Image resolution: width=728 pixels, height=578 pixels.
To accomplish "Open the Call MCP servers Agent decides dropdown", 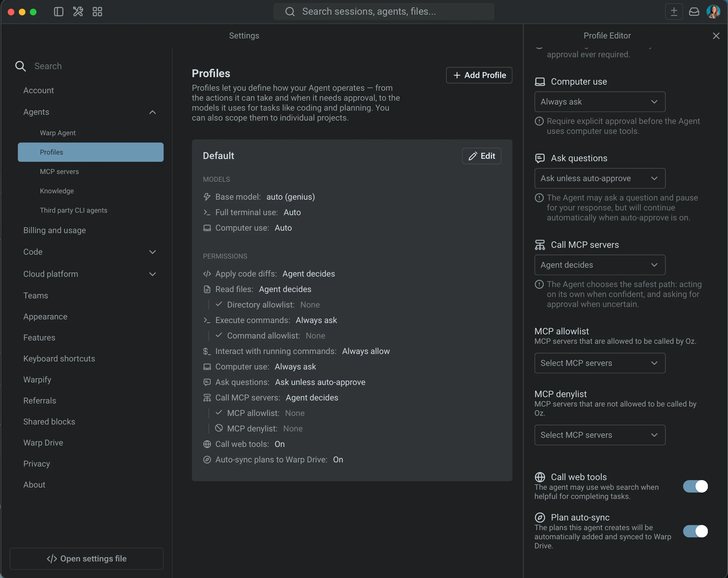I will tap(600, 265).
